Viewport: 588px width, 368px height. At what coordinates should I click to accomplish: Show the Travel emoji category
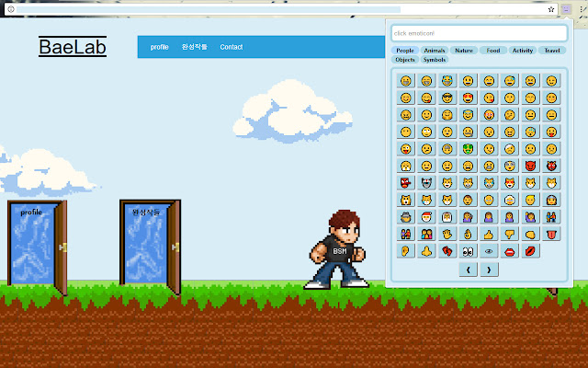[x=552, y=51]
